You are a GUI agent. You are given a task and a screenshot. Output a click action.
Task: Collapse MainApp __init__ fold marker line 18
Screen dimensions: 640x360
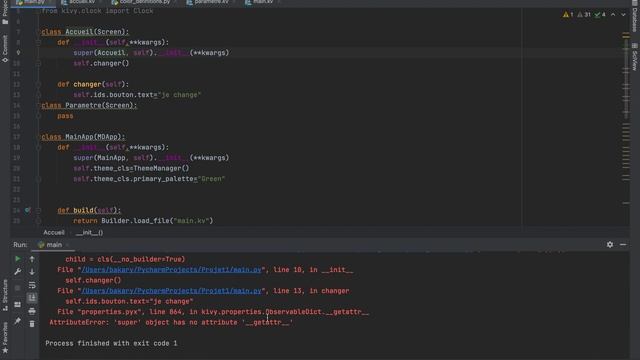point(38,147)
